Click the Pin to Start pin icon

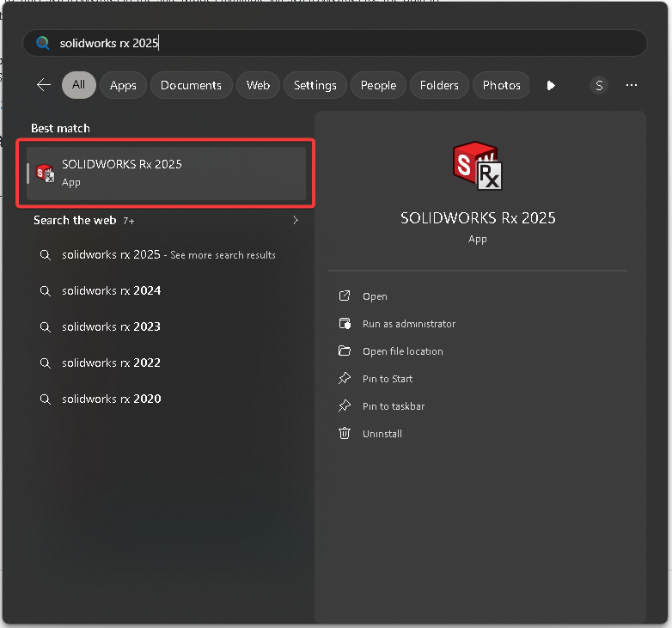[345, 378]
